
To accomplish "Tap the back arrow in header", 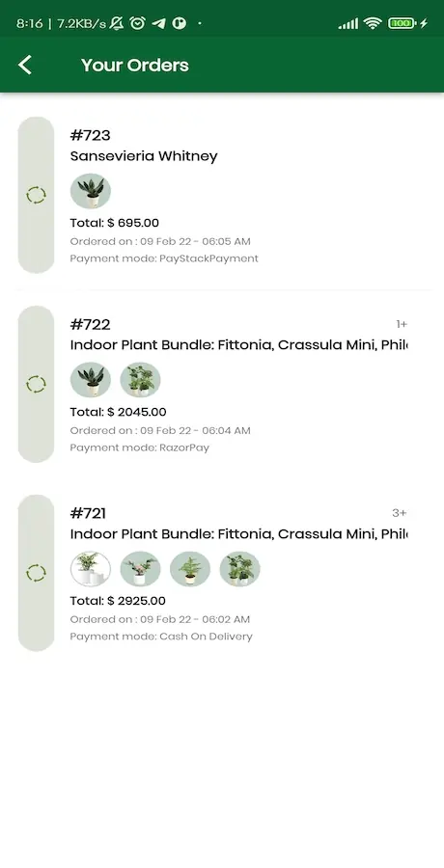I will pyautogui.click(x=25, y=65).
